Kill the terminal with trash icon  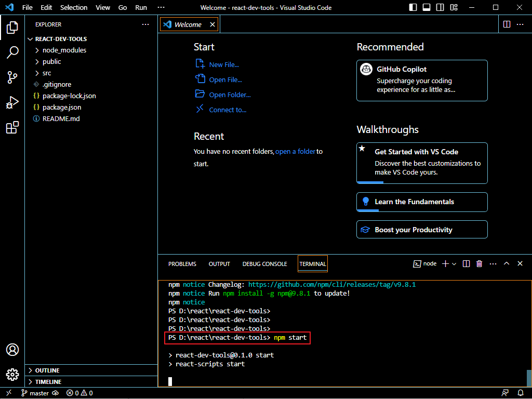tap(480, 264)
